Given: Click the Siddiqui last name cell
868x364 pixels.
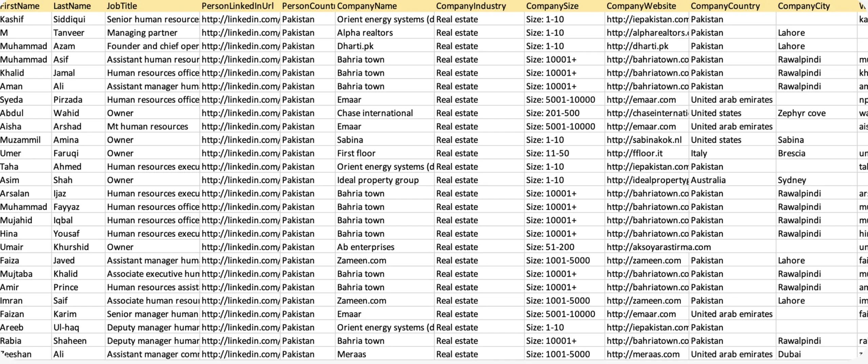Looking at the screenshot, I should tap(78, 19).
